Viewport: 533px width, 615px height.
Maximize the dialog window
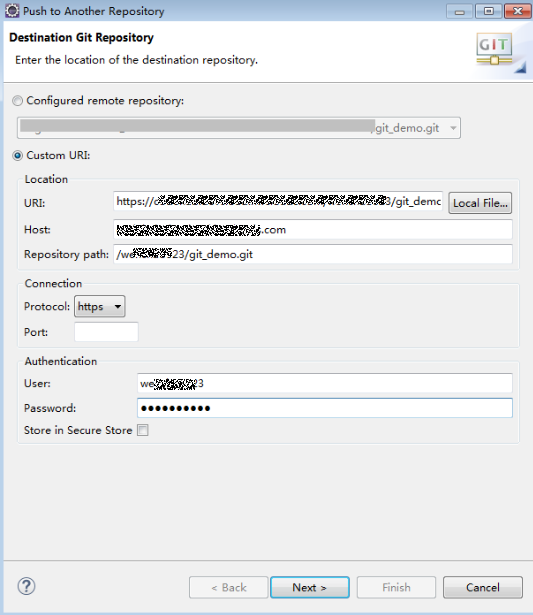(x=488, y=11)
